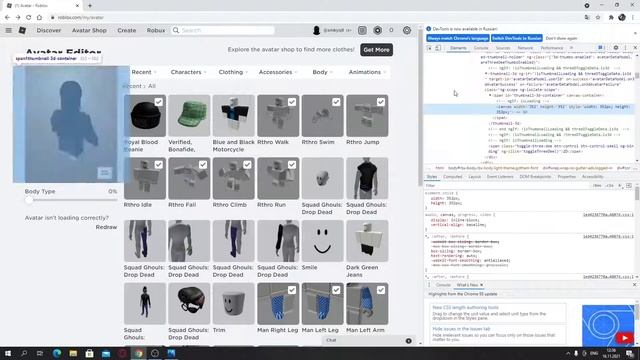This screenshot has height=360, width=640.
Task: Open DevTools settings gear
Action: pos(616,48)
